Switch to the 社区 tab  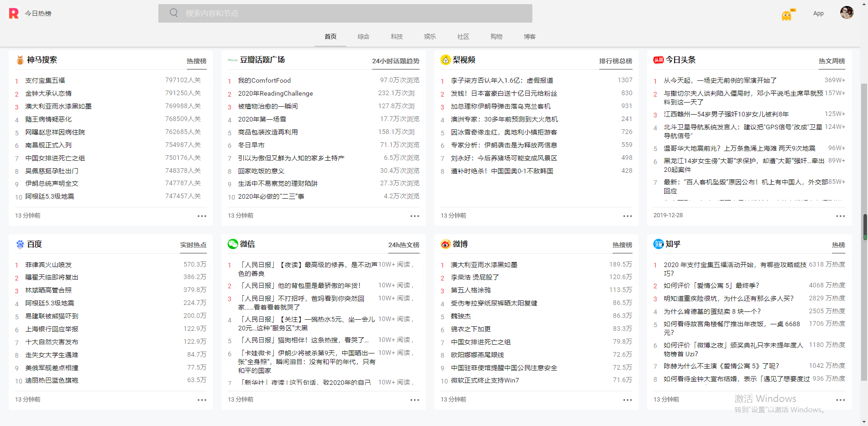pyautogui.click(x=464, y=37)
